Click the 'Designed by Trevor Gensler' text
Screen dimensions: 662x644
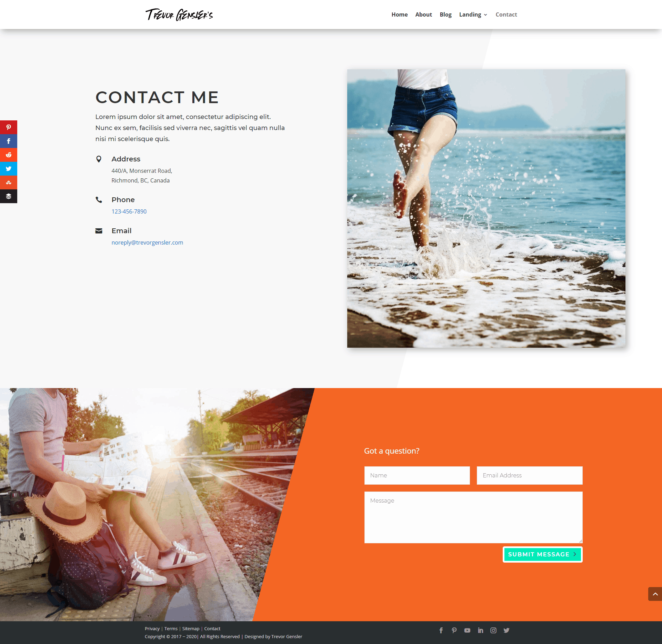click(273, 636)
